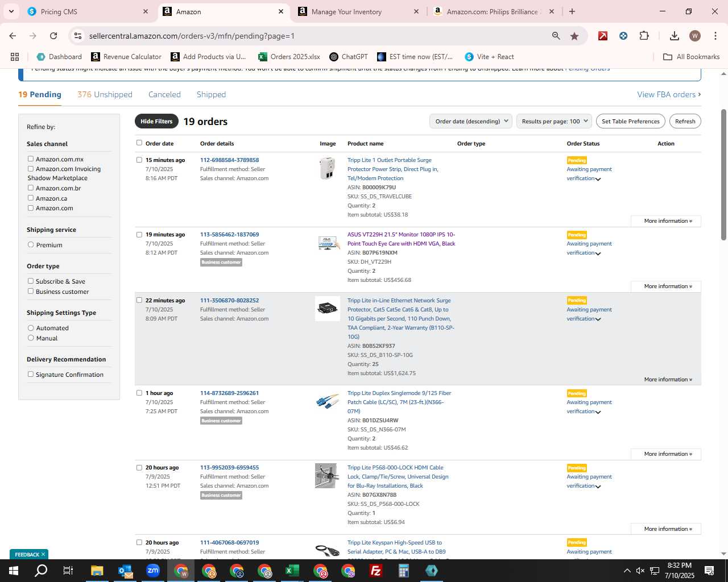This screenshot has height=582, width=728.
Task: Select order 112-6988584-3789858 checkbox
Action: coord(139,160)
